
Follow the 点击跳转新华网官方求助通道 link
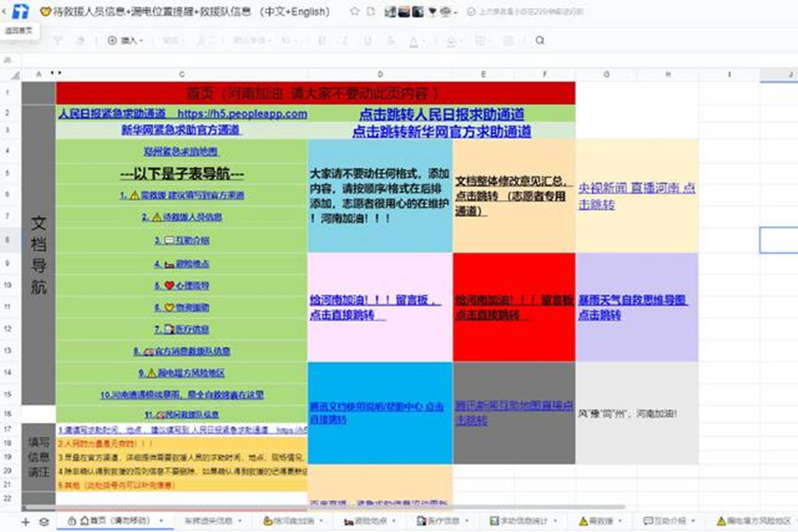[x=442, y=131]
